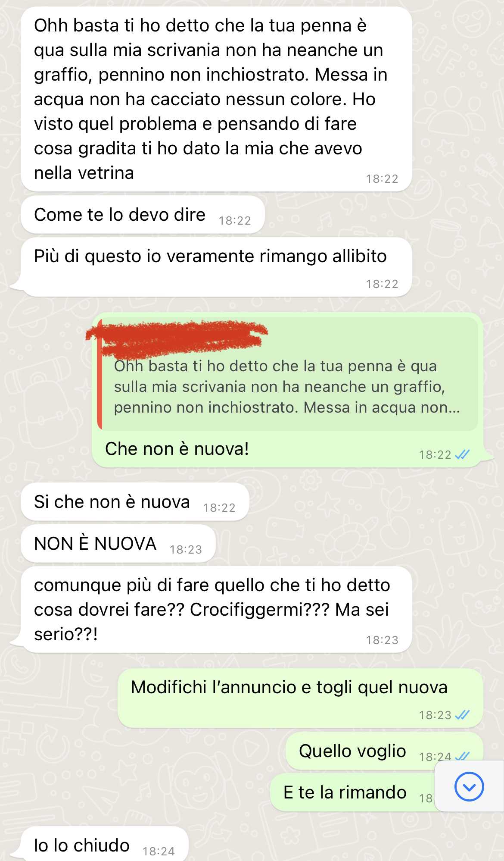Tap the reply text 'Che non è nuova!'
The height and width of the screenshot is (861, 504).
[x=177, y=449]
